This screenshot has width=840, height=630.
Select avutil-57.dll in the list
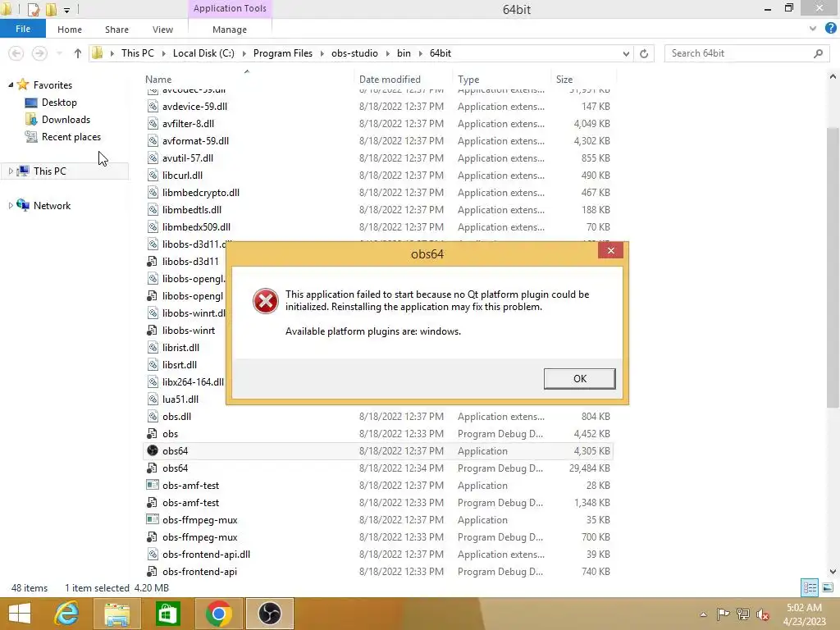point(188,158)
